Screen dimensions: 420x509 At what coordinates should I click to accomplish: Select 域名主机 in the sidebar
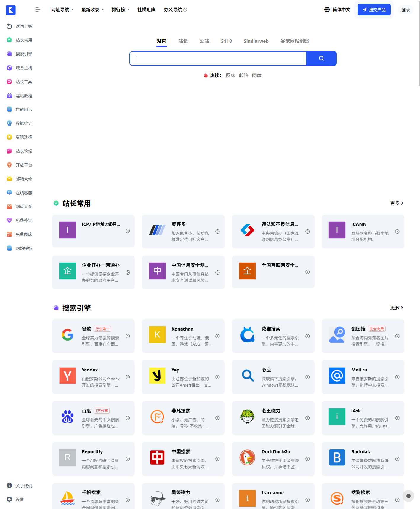20,68
